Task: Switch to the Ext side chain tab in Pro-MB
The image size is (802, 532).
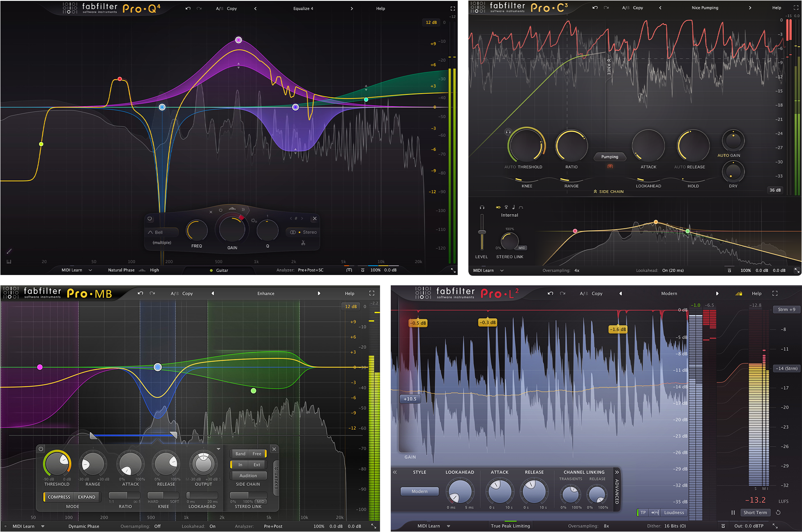Action: (257, 465)
